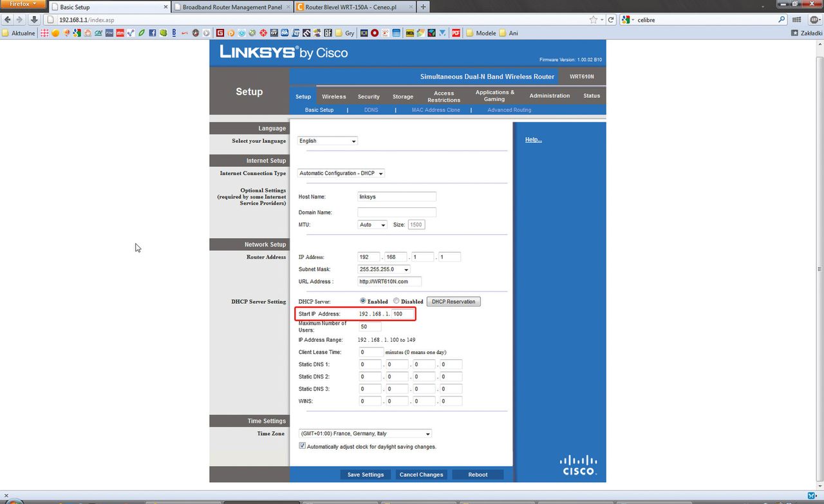The image size is (824, 504).
Task: Open the Aktualne bookmarks folder
Action: (x=19, y=33)
